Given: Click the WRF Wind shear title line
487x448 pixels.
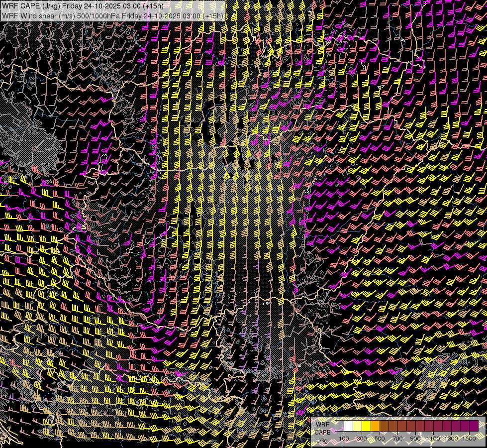Looking at the screenshot, I should [112, 16].
